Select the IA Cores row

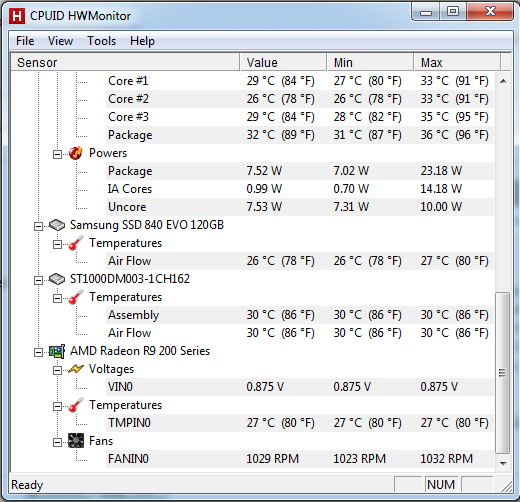point(300,189)
